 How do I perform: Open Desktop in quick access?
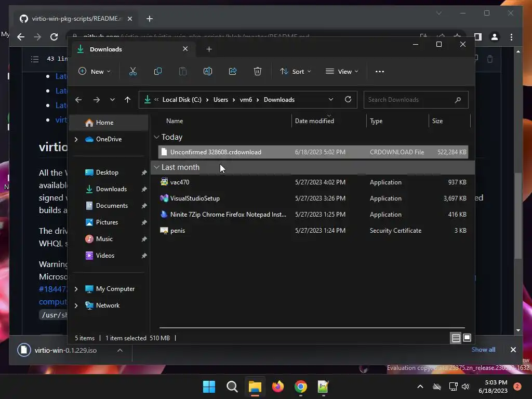click(107, 172)
